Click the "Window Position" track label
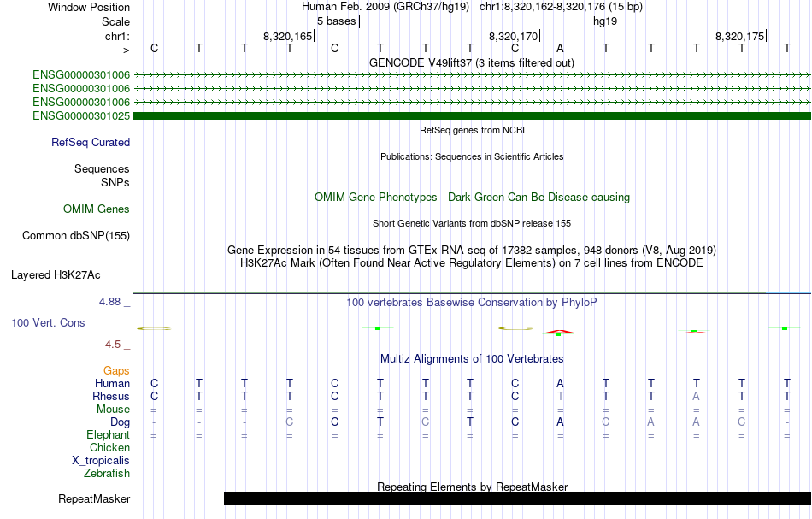The width and height of the screenshot is (812, 519). click(x=89, y=7)
